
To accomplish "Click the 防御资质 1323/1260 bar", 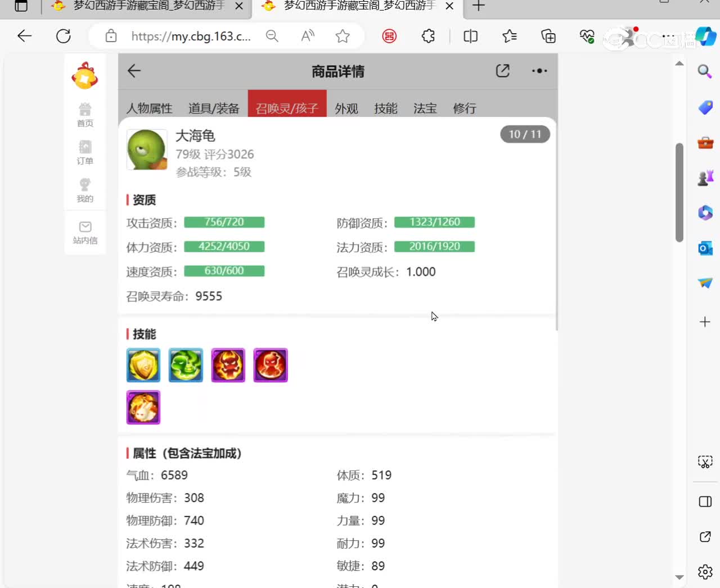I will (x=435, y=222).
